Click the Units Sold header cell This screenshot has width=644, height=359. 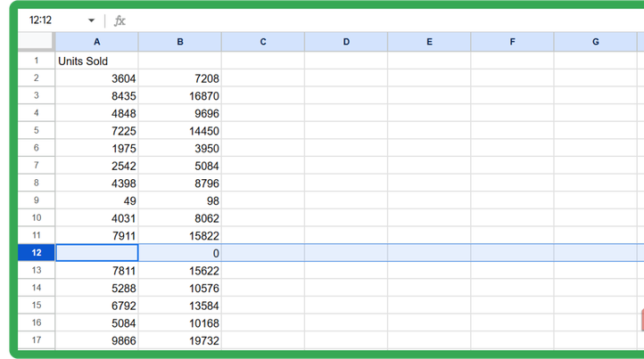(96, 61)
